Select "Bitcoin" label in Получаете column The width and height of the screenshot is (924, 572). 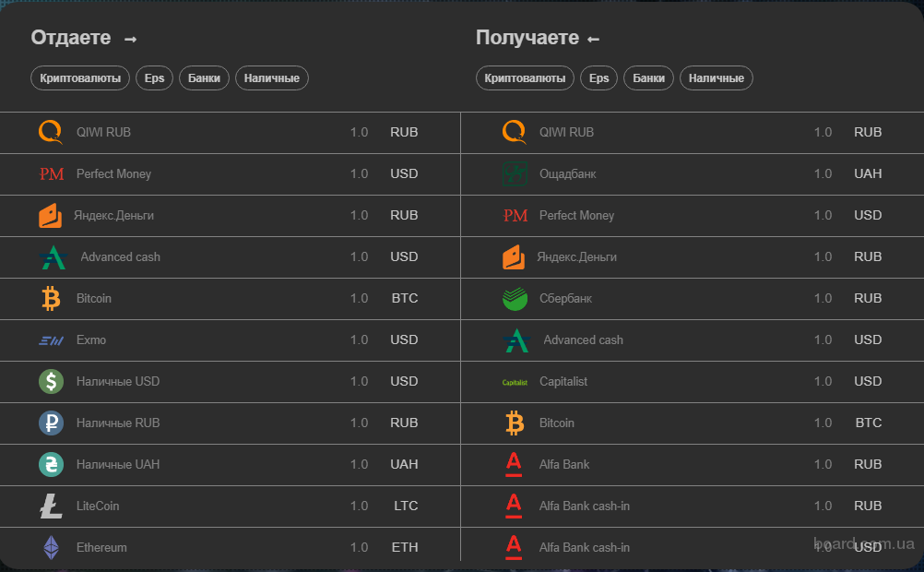tap(557, 423)
